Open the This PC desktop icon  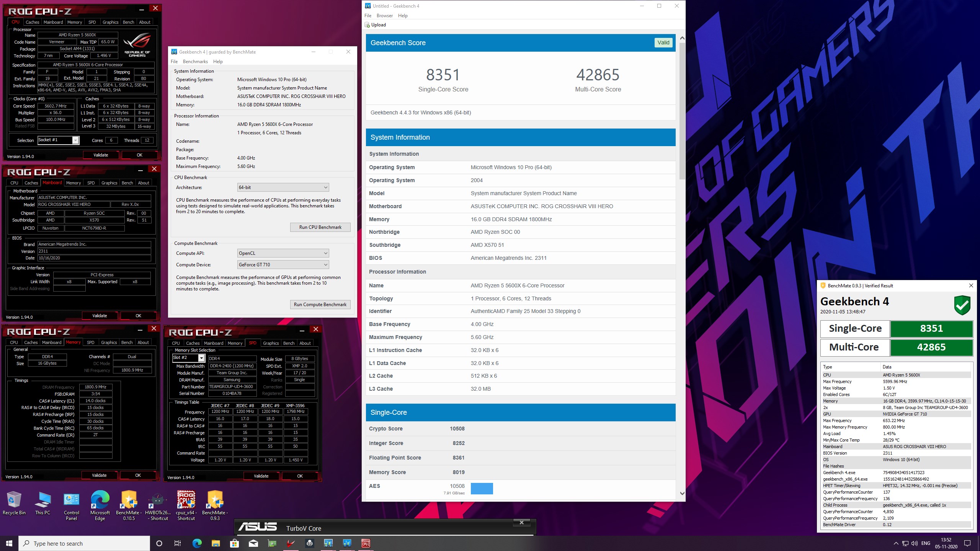pos(42,503)
